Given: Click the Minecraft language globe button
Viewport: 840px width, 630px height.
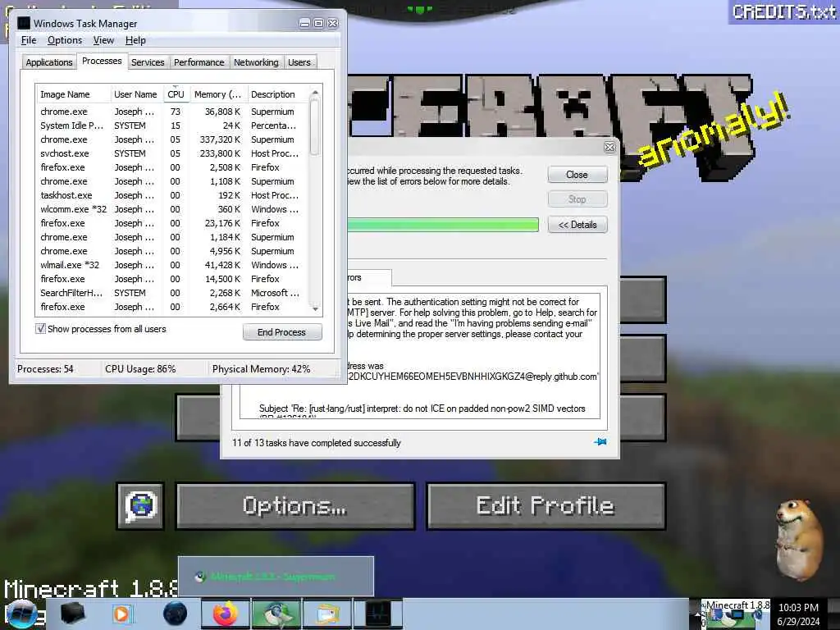Looking at the screenshot, I should 140,506.
